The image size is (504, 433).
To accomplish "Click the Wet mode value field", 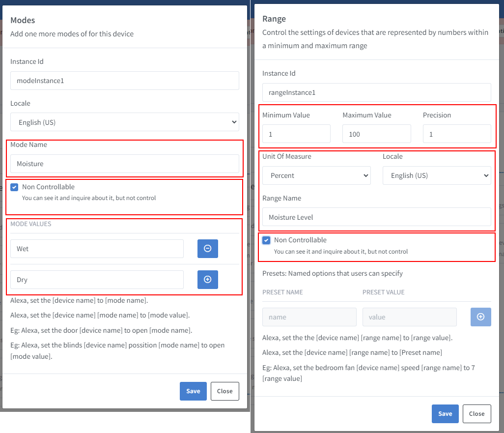I will [97, 249].
